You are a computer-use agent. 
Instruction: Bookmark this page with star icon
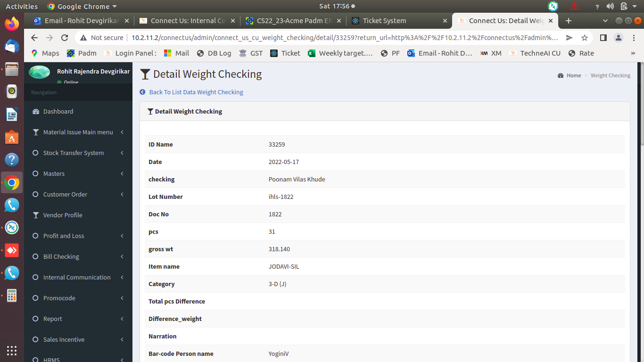tap(585, 38)
